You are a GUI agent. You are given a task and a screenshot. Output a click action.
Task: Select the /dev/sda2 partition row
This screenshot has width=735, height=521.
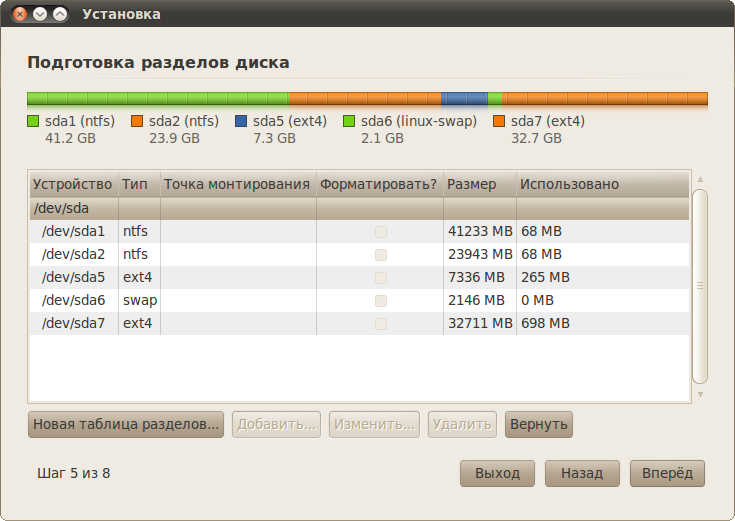coord(360,254)
